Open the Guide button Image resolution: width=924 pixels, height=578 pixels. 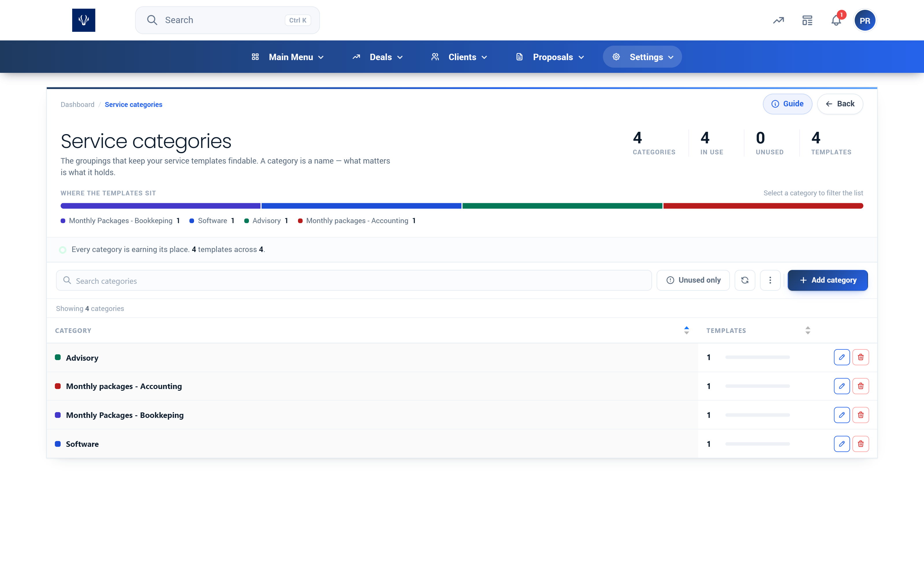tap(787, 104)
